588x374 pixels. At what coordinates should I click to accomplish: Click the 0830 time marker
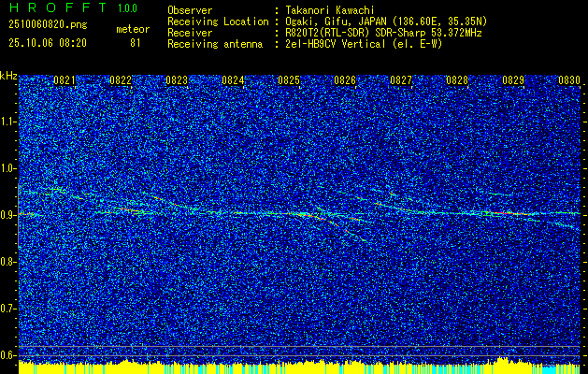coord(569,80)
